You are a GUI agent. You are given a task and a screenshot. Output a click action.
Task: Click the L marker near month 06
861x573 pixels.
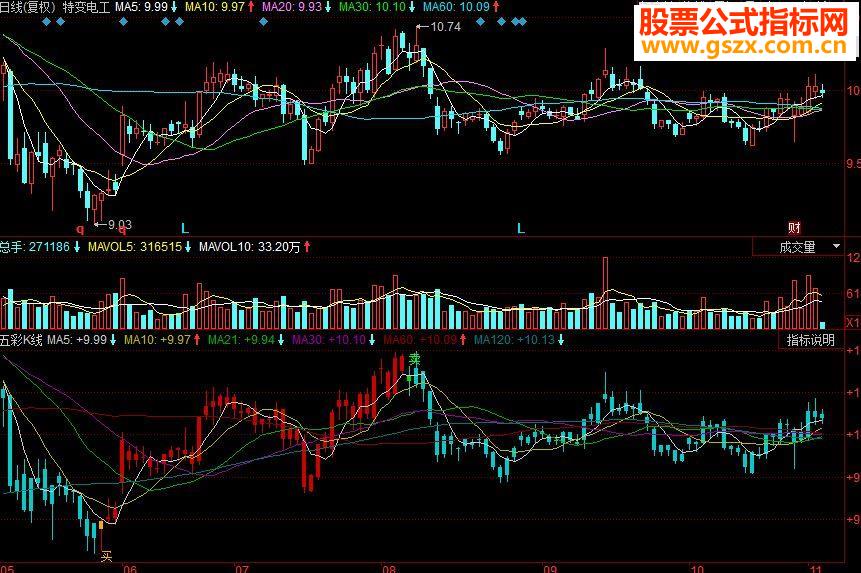tap(185, 228)
